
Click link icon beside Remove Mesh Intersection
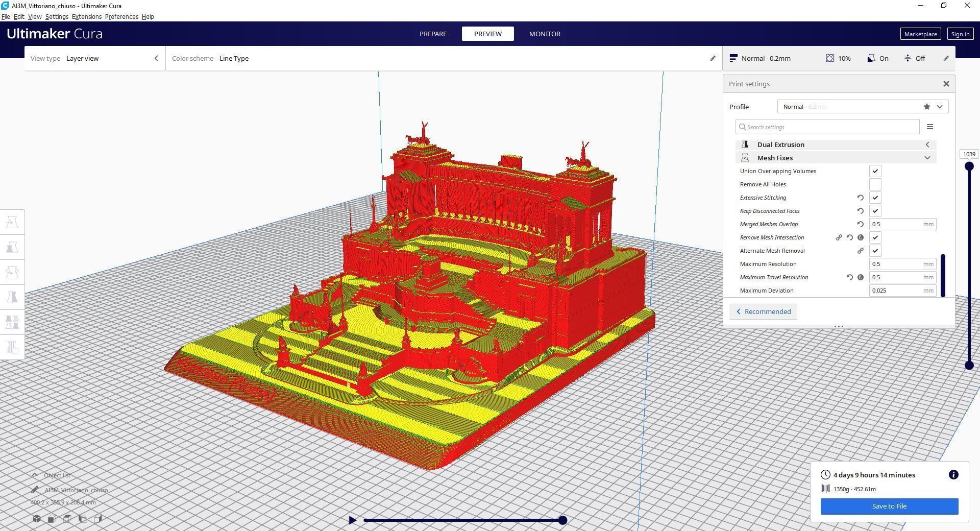pos(839,237)
